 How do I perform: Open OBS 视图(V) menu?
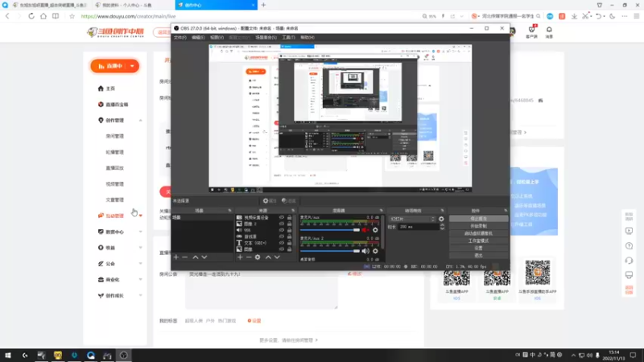click(x=217, y=37)
